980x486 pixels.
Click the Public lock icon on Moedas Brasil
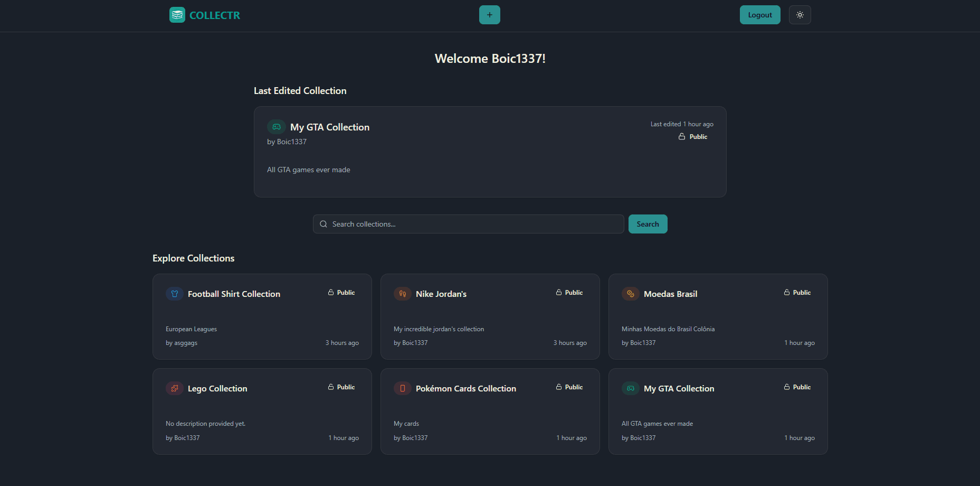pos(787,292)
